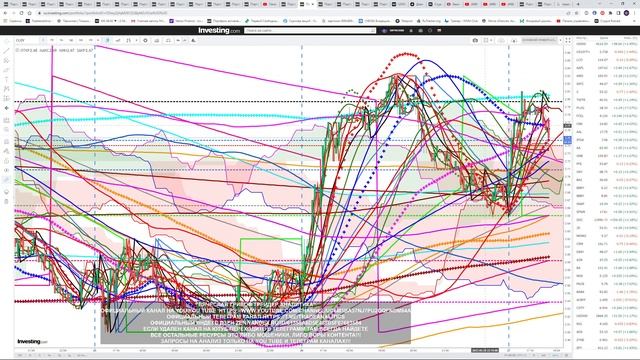Open chart settings gear icon
The image size is (640, 360).
pos(145,40)
